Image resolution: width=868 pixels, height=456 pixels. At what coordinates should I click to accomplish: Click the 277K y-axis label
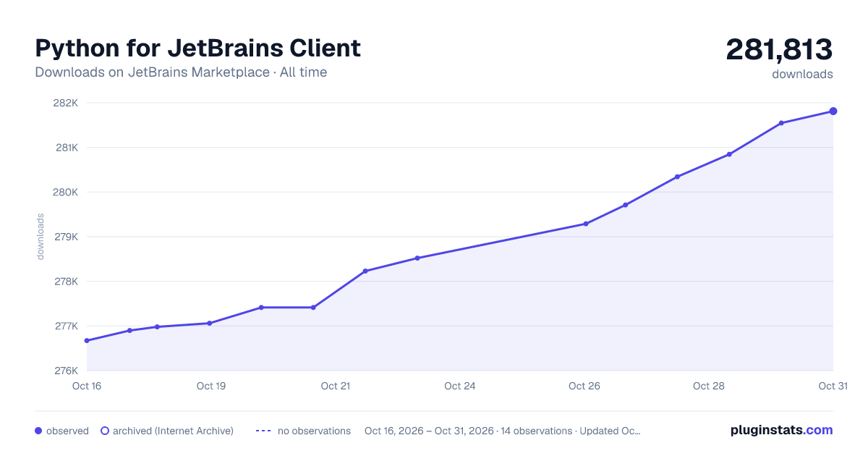click(x=66, y=326)
